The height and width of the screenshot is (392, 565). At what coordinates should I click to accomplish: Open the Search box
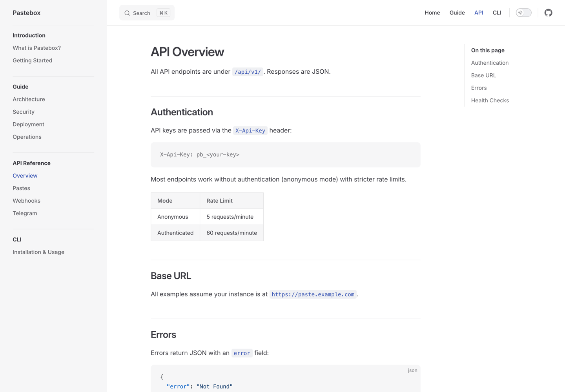tap(147, 13)
